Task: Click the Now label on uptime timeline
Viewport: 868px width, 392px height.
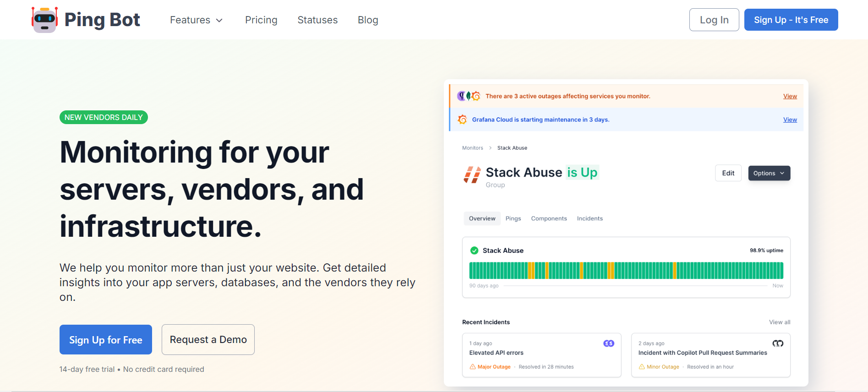Action: point(778,286)
